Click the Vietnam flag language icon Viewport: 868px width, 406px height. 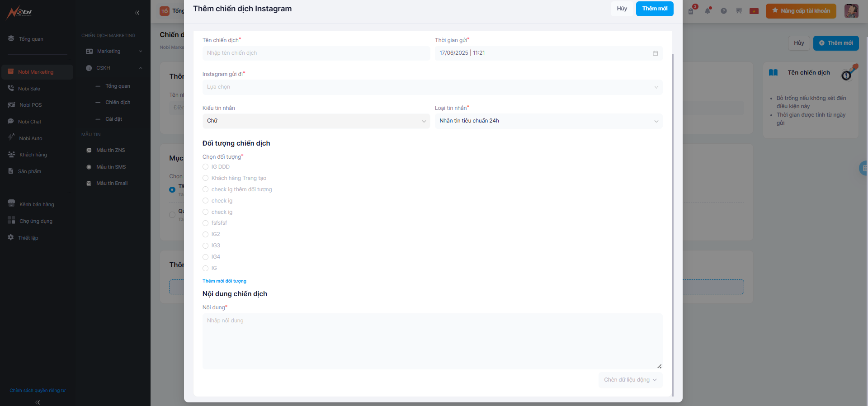click(x=754, y=11)
